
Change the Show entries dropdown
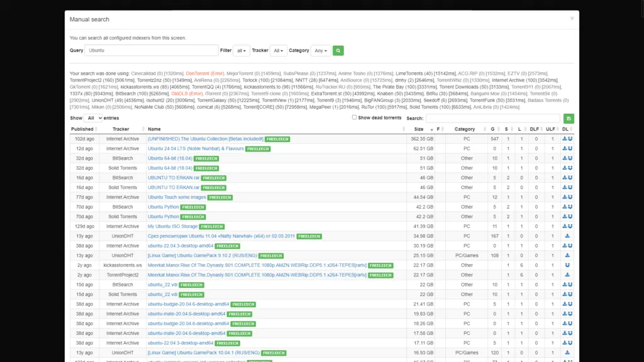pos(93,118)
